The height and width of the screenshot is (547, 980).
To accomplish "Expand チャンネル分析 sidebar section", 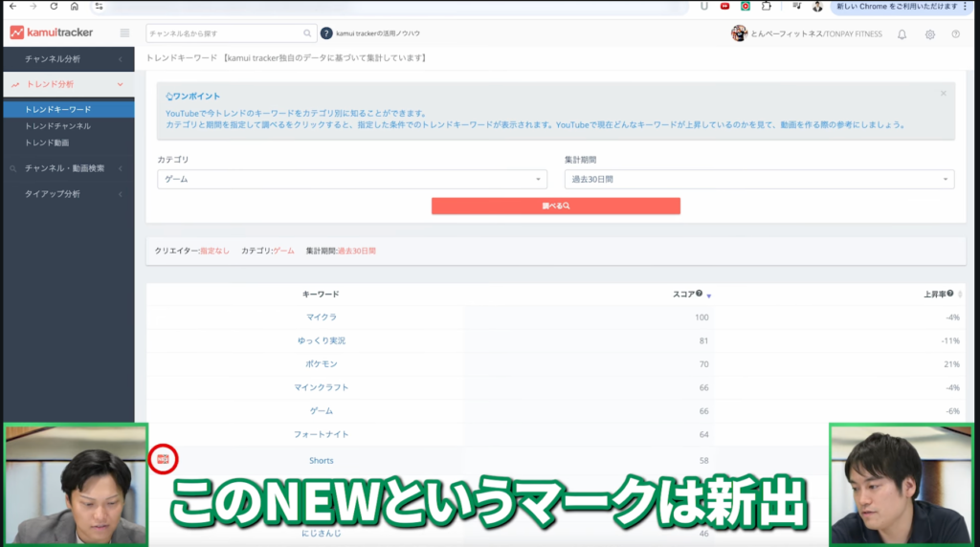I will tap(69, 59).
